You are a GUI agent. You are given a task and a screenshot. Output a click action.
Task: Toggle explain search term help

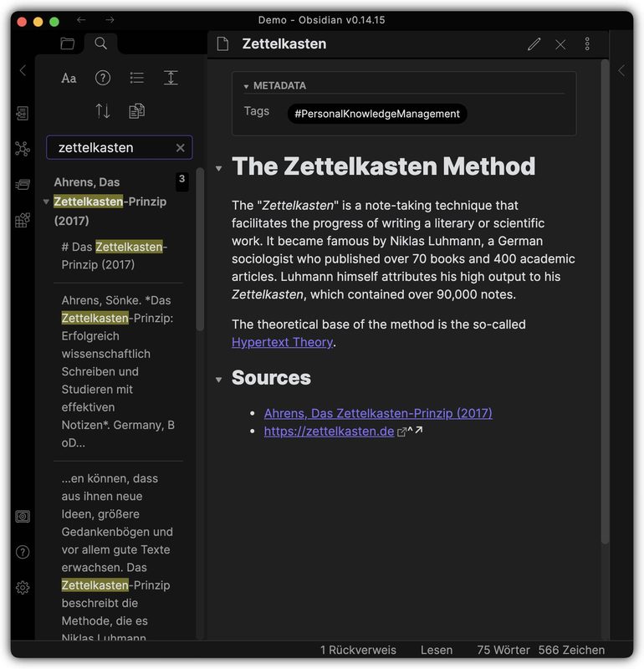click(x=103, y=78)
